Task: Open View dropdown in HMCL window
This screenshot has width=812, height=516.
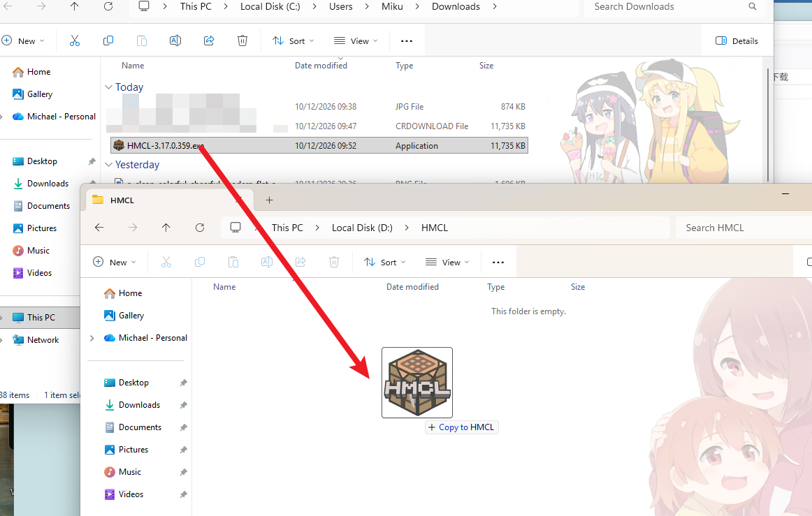Action: pos(447,263)
